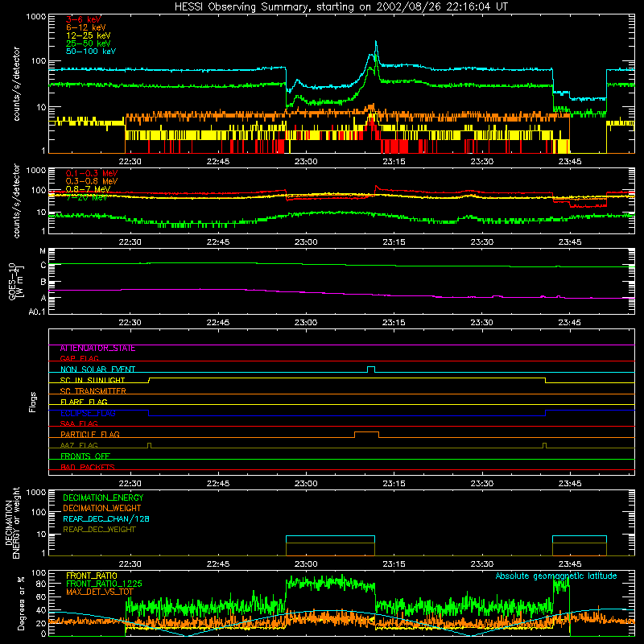Select the NON_SOLAR_EVENT flag label
This screenshot has height=644, width=644.
(97, 369)
